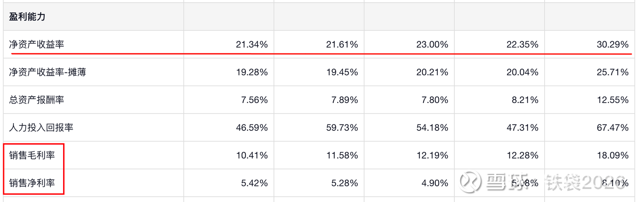Select the 7.80% total asset return cell
Image resolution: width=644 pixels, height=202 pixels.
(434, 99)
